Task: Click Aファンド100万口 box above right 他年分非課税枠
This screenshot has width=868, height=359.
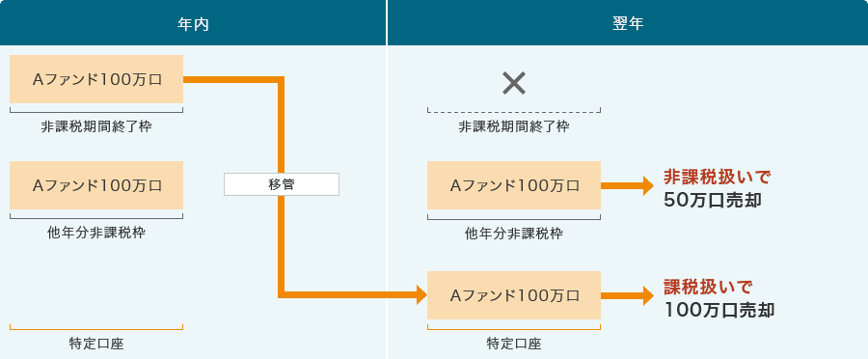Action: (x=514, y=185)
